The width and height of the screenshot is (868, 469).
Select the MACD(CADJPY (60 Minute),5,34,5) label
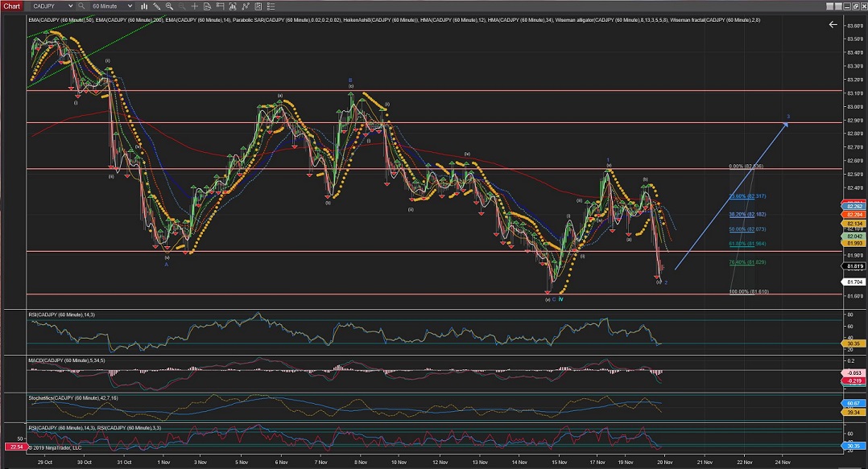tap(66, 360)
